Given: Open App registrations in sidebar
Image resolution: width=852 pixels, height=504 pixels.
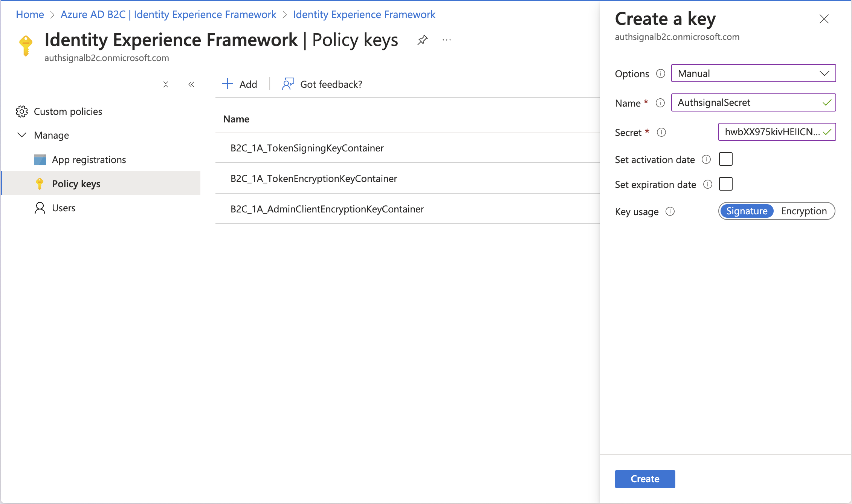Looking at the screenshot, I should 89,160.
